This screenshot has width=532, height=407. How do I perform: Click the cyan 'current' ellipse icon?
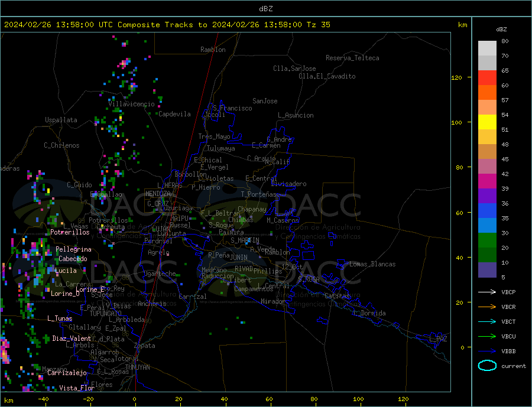pos(487,366)
